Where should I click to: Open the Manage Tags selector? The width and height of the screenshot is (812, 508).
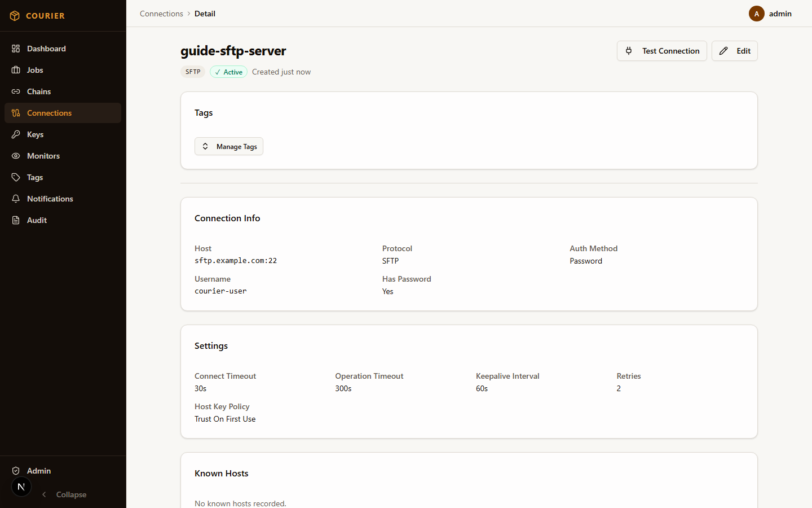pyautogui.click(x=229, y=146)
